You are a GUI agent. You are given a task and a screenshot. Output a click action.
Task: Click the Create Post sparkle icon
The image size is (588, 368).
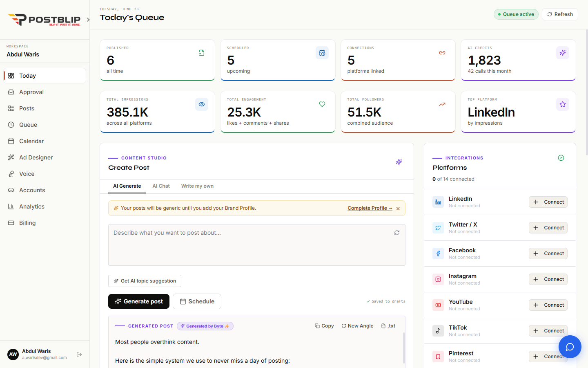coord(399,162)
